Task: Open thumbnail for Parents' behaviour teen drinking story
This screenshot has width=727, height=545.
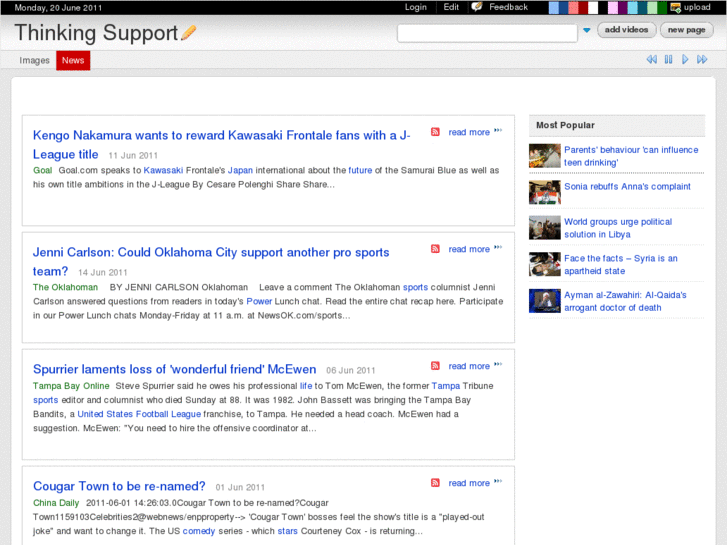Action: click(545, 156)
